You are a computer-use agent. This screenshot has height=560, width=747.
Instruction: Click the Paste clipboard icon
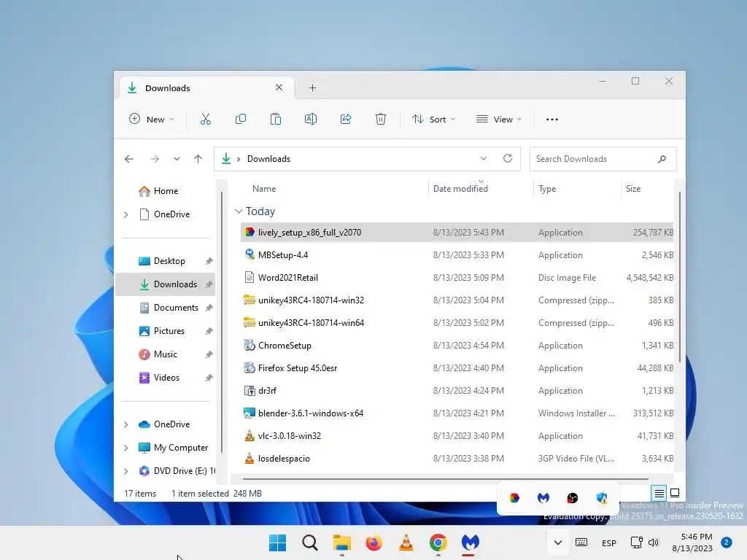pos(275,119)
